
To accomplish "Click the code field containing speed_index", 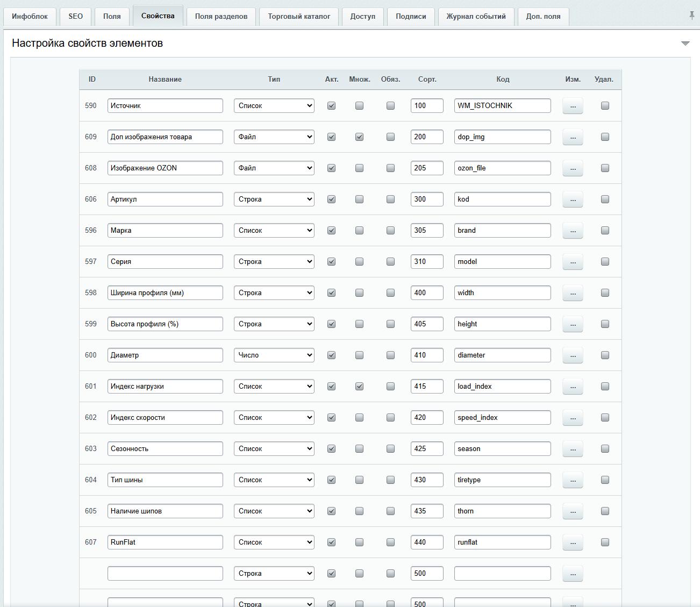I will pos(502,418).
